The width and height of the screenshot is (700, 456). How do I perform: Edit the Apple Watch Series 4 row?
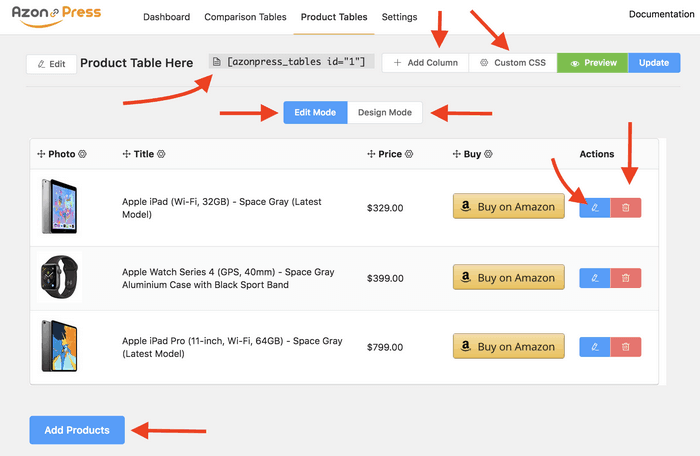[x=595, y=278]
